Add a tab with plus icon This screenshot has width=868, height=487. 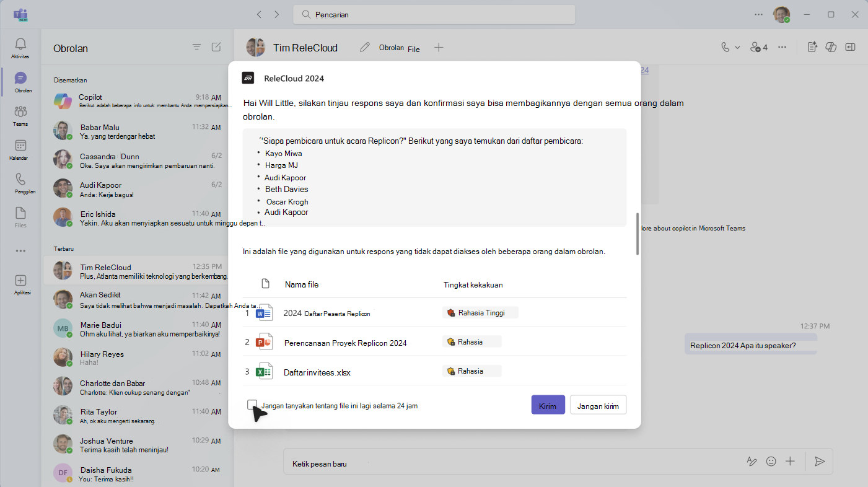pos(439,47)
